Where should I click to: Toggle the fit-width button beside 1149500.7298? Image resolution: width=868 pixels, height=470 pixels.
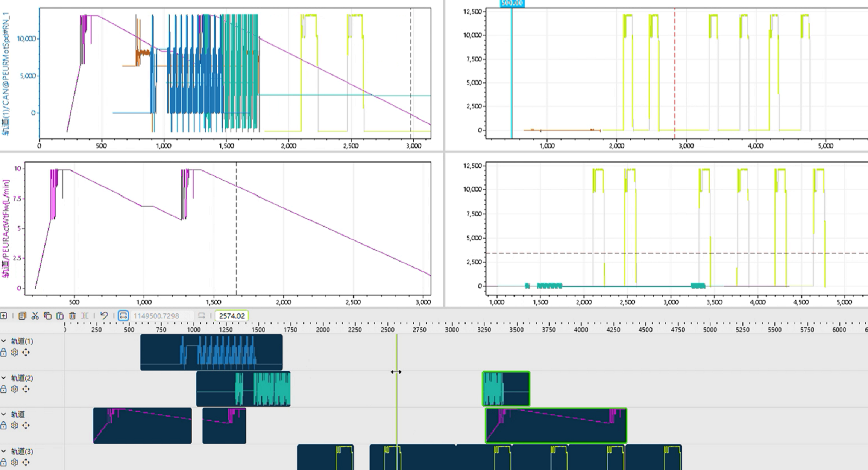pos(123,316)
